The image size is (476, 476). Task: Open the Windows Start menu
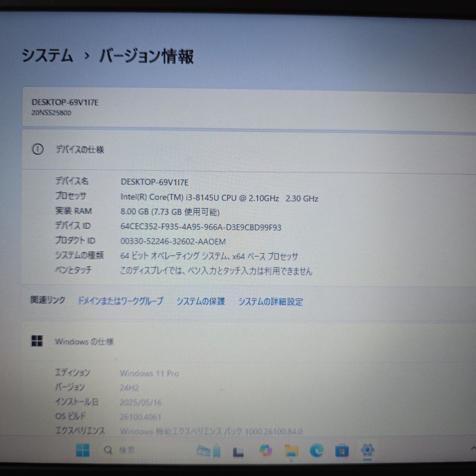tap(83, 450)
